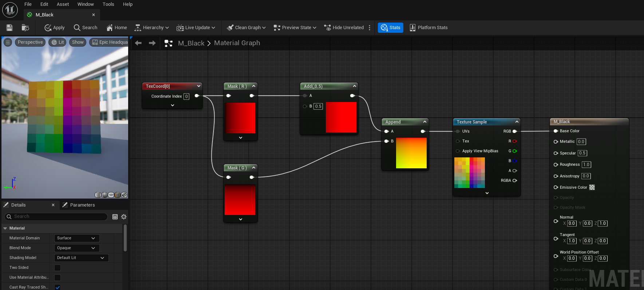644x290 pixels.
Task: Click the Roughness input pin on M_Black
Action: point(556,165)
